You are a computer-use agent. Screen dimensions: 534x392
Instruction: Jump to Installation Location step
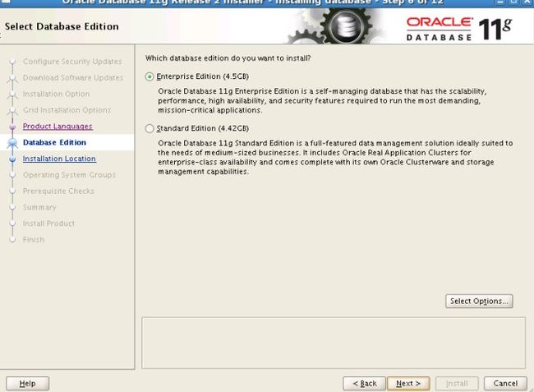click(59, 159)
